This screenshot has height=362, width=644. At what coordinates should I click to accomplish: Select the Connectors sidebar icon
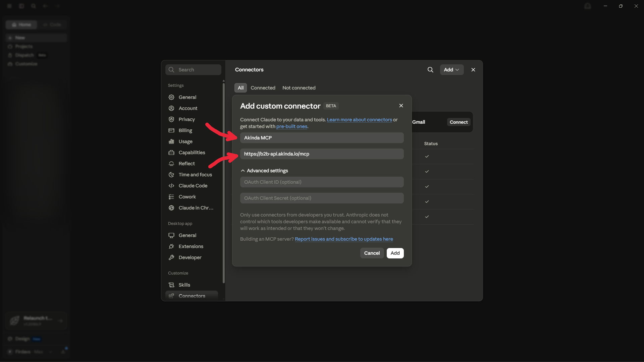pos(171,296)
